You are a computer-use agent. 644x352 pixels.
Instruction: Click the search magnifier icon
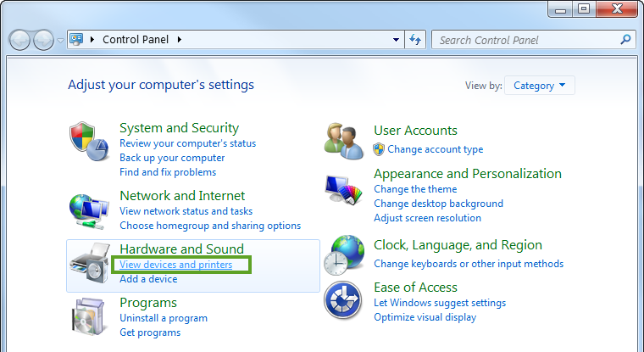click(625, 40)
